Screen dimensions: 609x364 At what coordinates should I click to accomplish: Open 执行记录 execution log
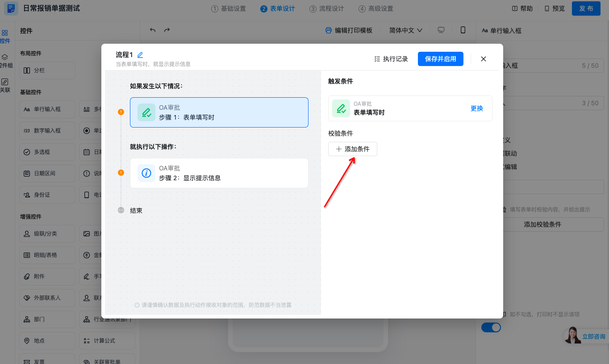391,59
